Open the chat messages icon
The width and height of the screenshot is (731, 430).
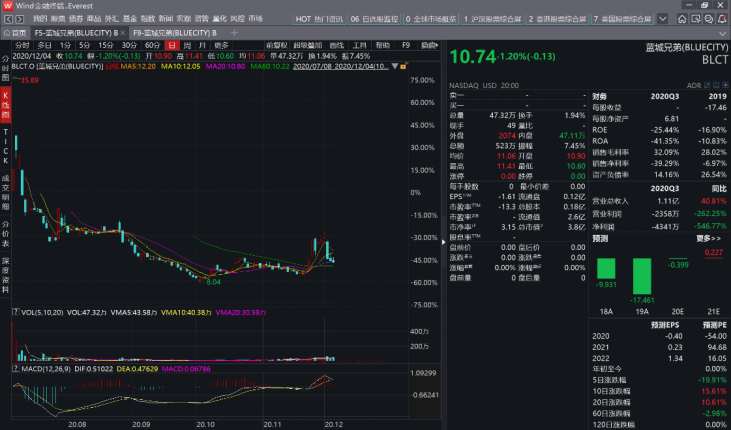709,19
